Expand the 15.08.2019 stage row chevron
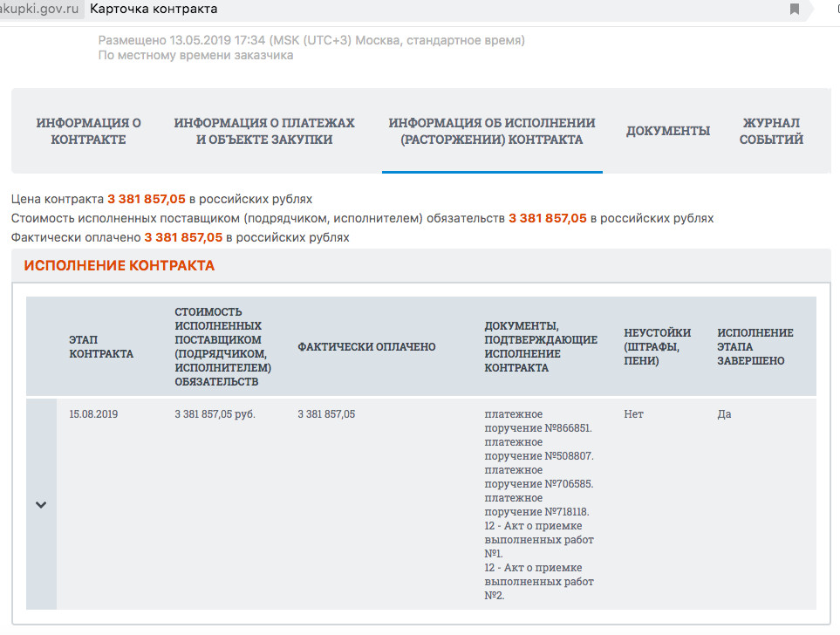 coord(41,504)
